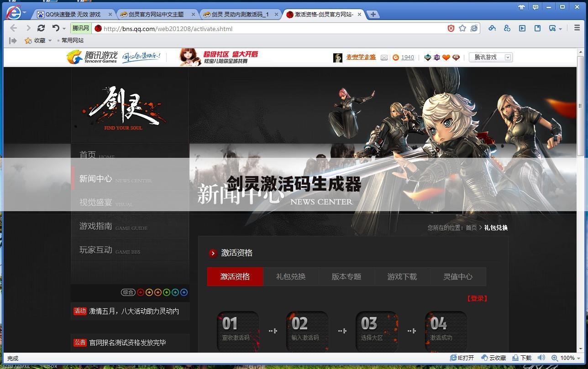Open the 下载 downloads manager button
The width and height of the screenshot is (588, 369).
point(522,358)
